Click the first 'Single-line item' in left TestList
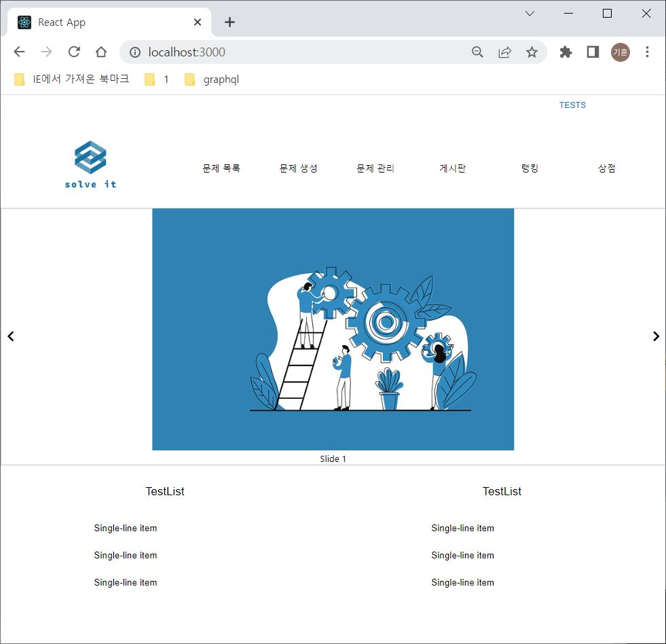 pos(125,528)
